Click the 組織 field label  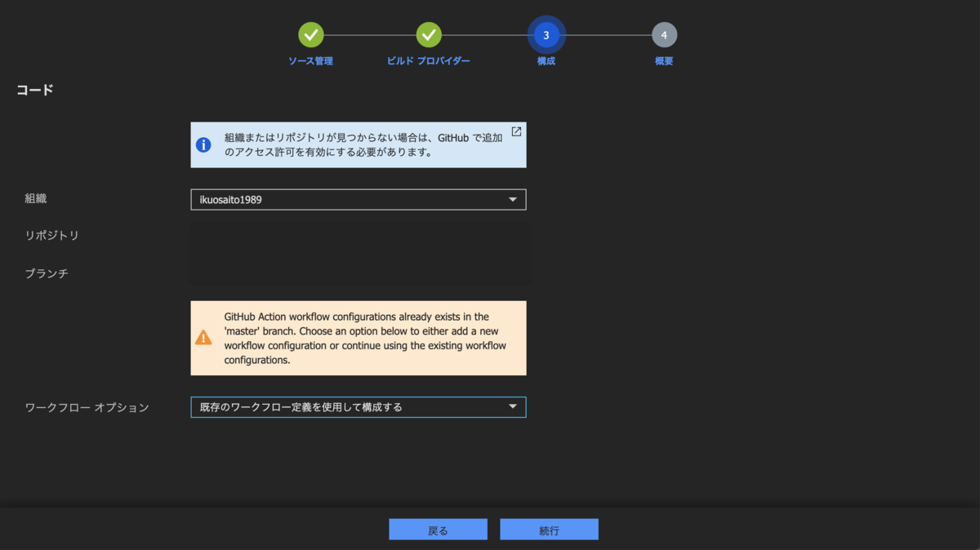[36, 198]
